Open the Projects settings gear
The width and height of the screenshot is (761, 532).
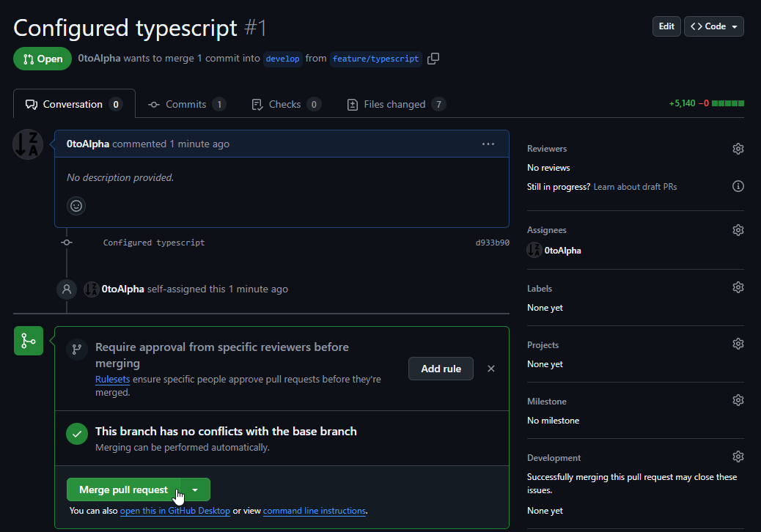738,343
